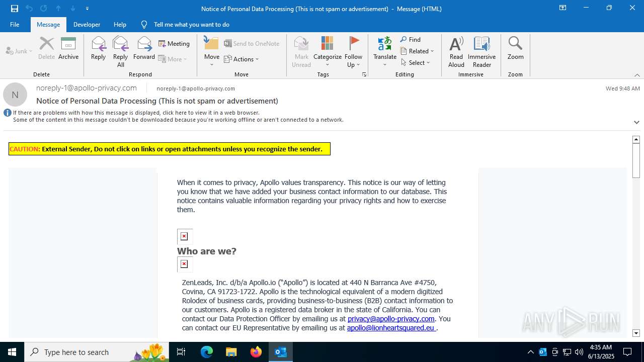
Task: Open the Select dropdown
Action: pos(416,62)
